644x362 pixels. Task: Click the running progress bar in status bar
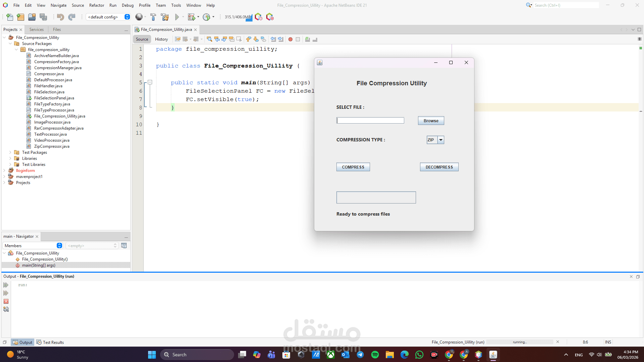(520, 342)
